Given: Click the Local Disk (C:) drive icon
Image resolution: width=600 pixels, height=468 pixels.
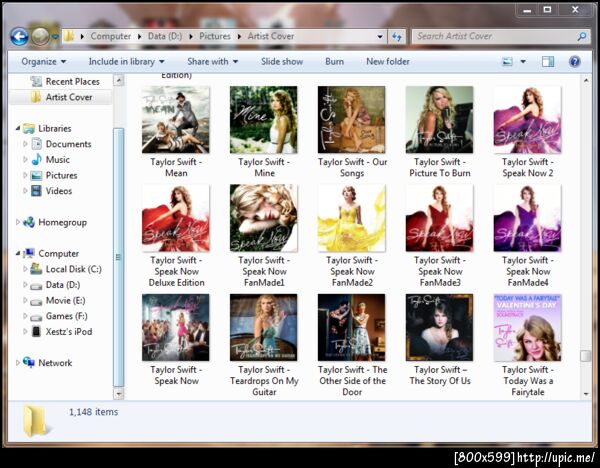Looking at the screenshot, I should tap(37, 269).
